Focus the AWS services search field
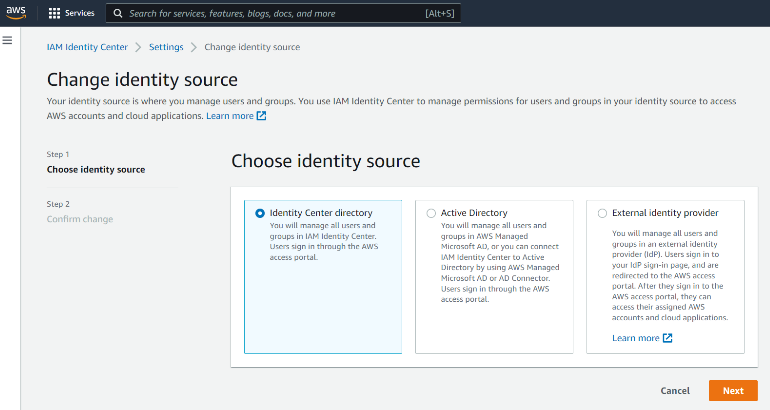 283,13
